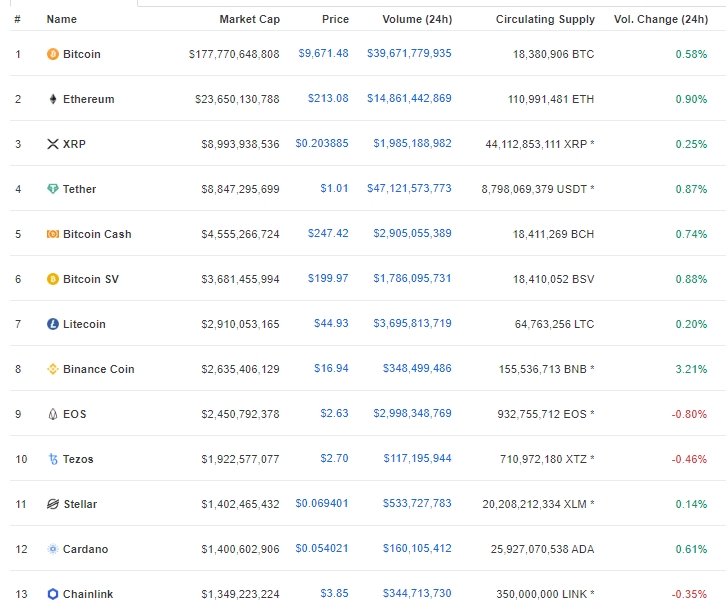Click Bitcoin volume $39,671,779,935
Image resolution: width=726 pixels, height=606 pixels.
(409, 53)
